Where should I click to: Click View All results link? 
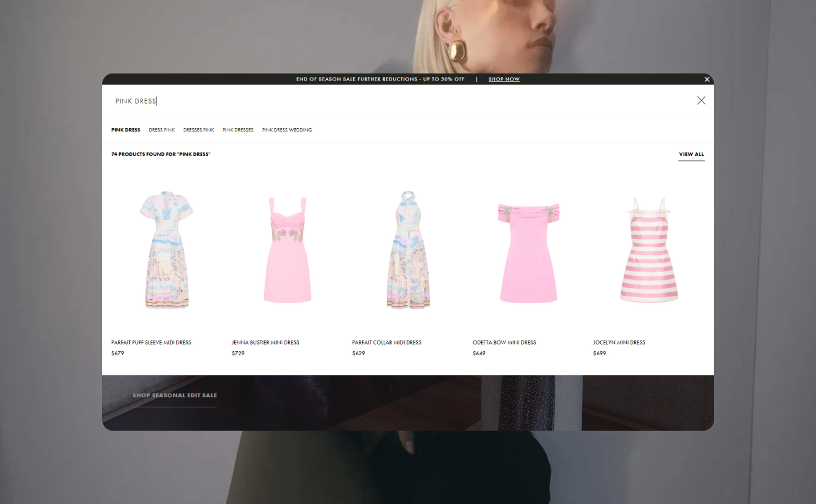click(691, 154)
